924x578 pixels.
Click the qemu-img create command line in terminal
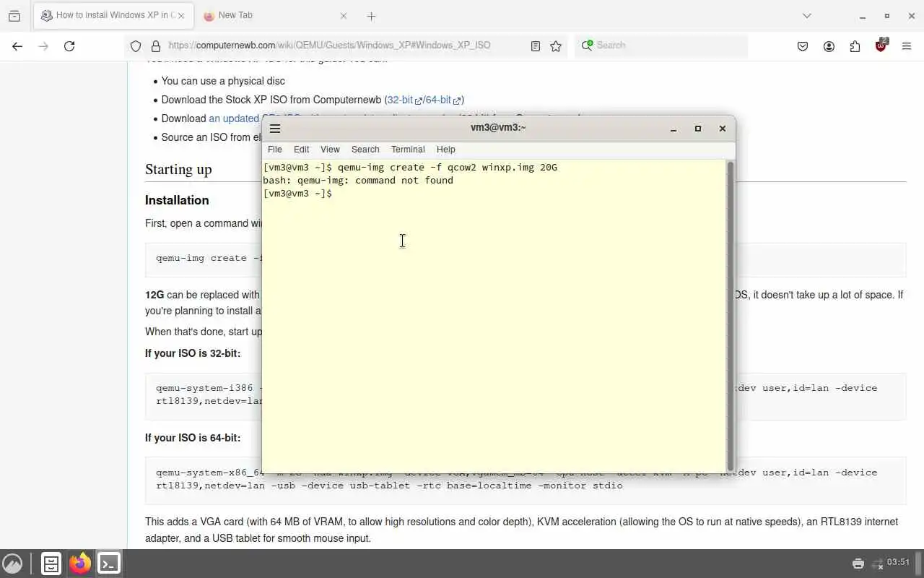click(410, 168)
